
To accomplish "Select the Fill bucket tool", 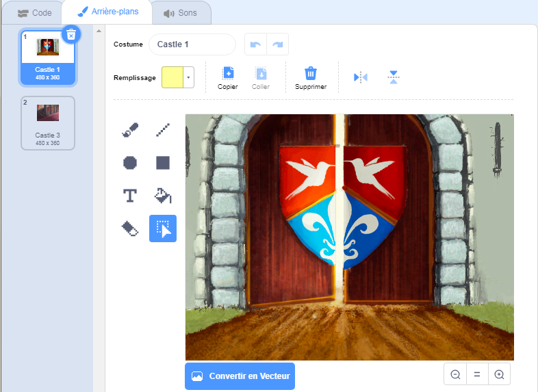I will (x=162, y=196).
